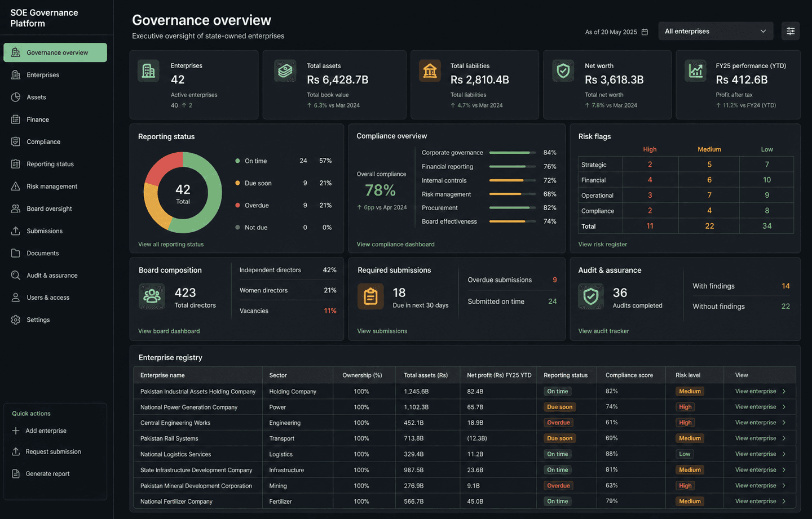Click chevron for Pakistan Rail Systems row
Viewport: 812px width, 519px height.
784,438
